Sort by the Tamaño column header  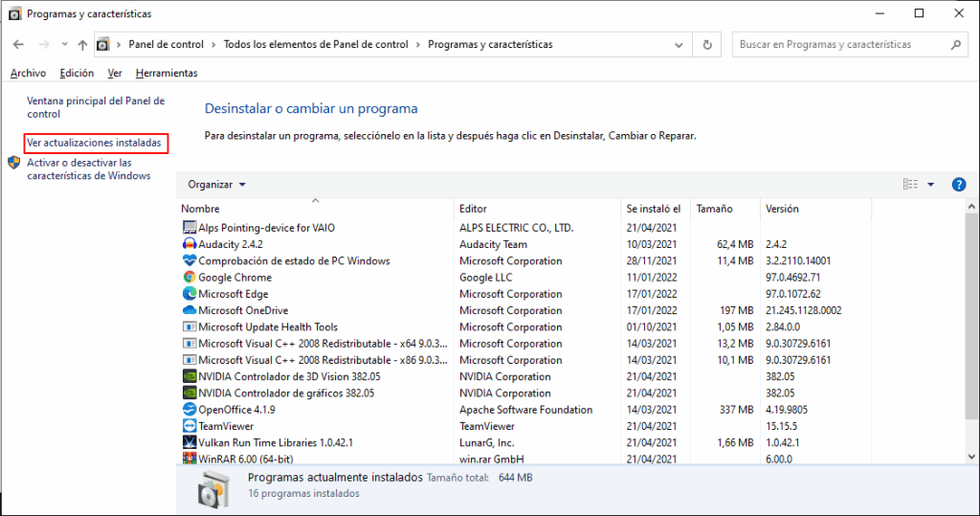click(x=725, y=209)
